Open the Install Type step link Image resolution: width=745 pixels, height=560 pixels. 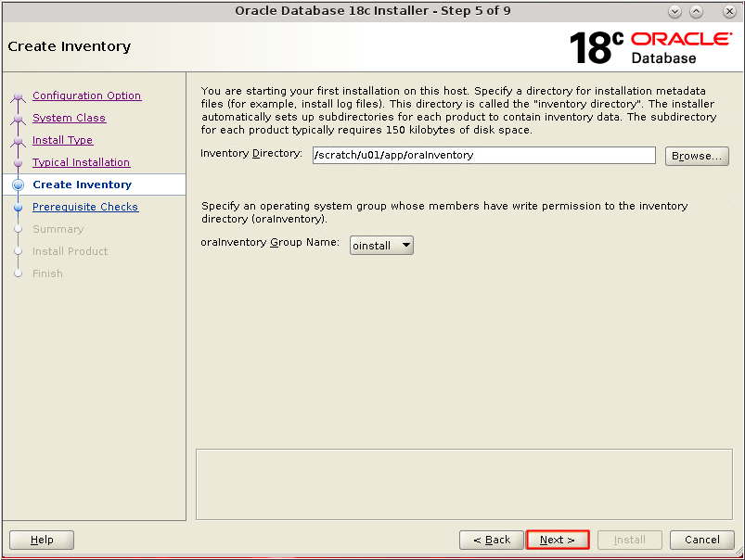62,140
